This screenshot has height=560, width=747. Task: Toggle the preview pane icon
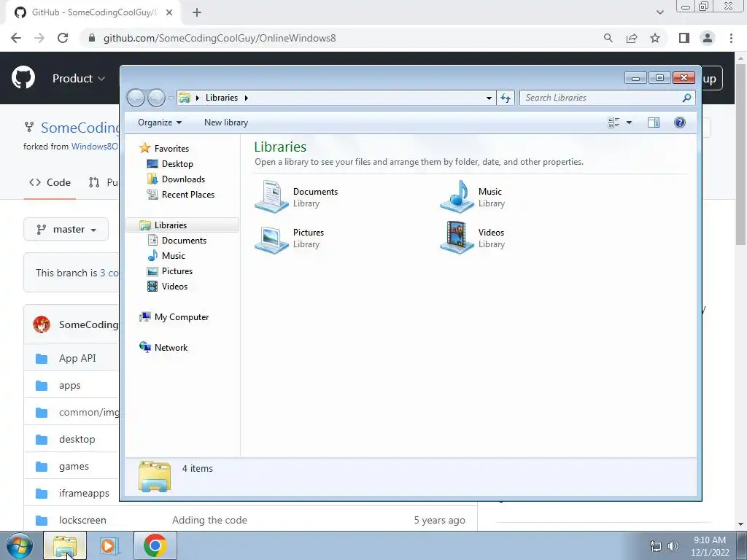(654, 122)
